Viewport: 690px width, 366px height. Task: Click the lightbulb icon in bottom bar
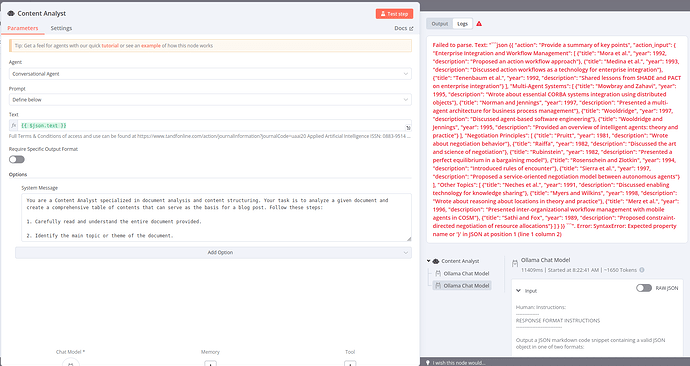pos(427,363)
